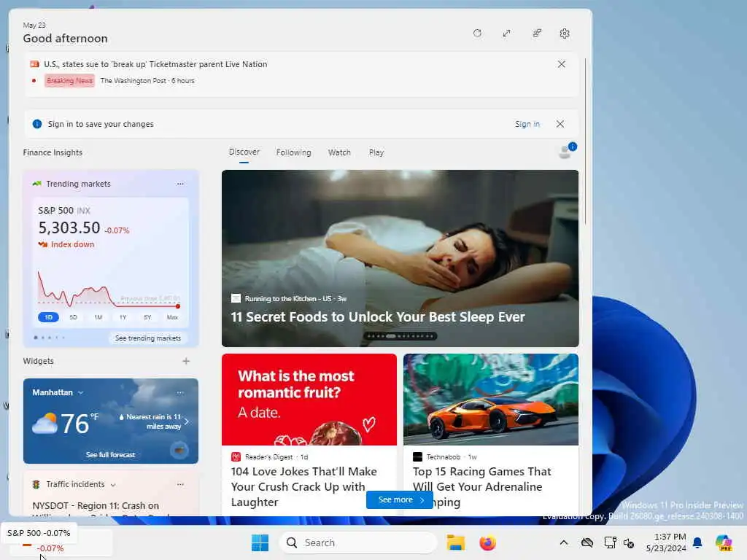Open the profile avatar with notification badge

click(x=566, y=151)
